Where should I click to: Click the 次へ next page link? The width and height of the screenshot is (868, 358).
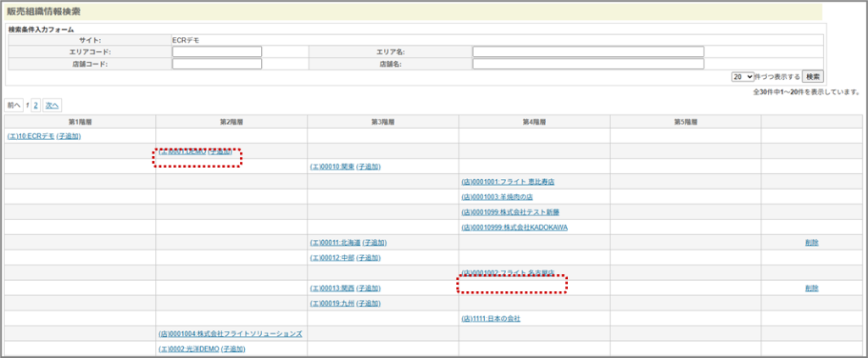coord(52,105)
